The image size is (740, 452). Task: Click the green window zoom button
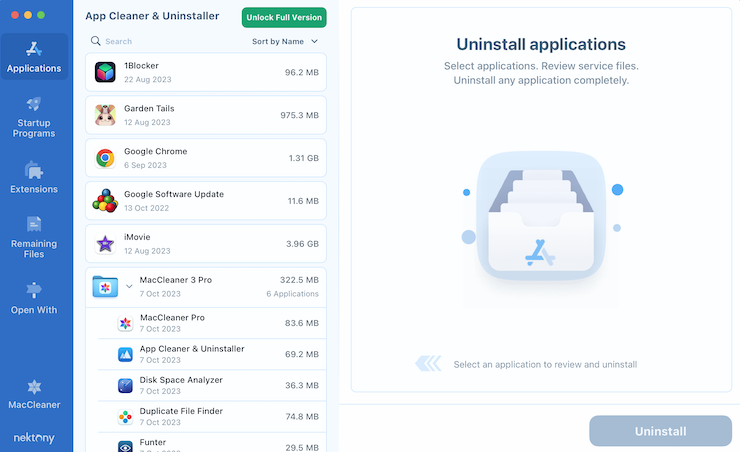click(x=41, y=15)
